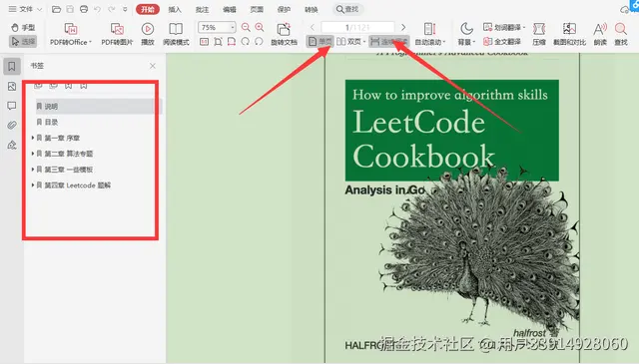Image resolution: width=639 pixels, height=364 pixels.
Task: Click the 旋转文档 rotate document icon
Action: pyautogui.click(x=284, y=29)
